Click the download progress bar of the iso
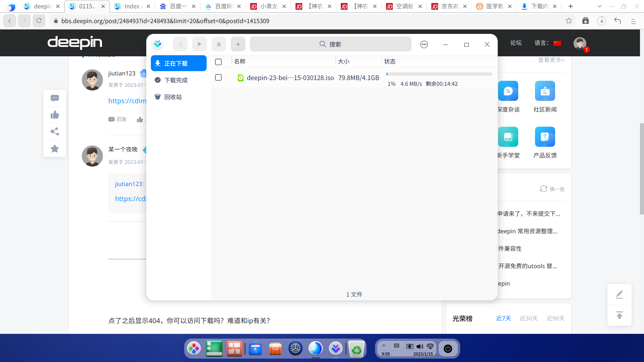 point(439,74)
